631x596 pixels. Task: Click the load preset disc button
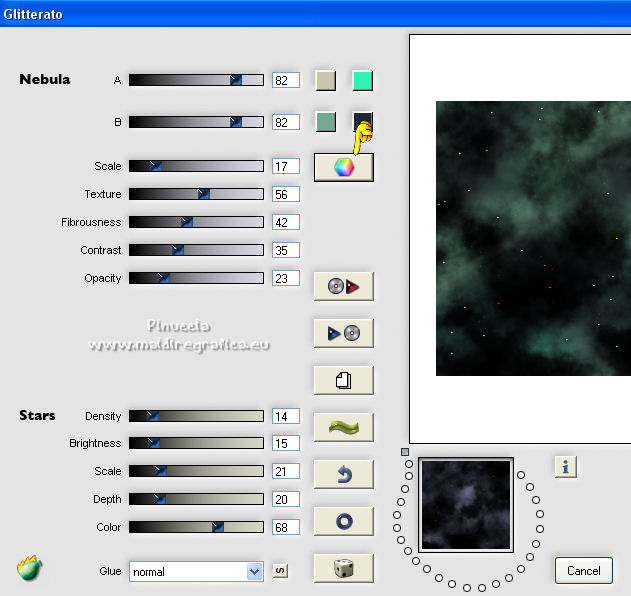coord(343,286)
